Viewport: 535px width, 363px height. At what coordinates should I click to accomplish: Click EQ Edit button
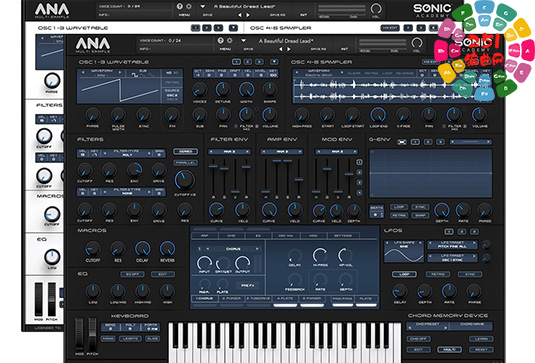coord(163,274)
